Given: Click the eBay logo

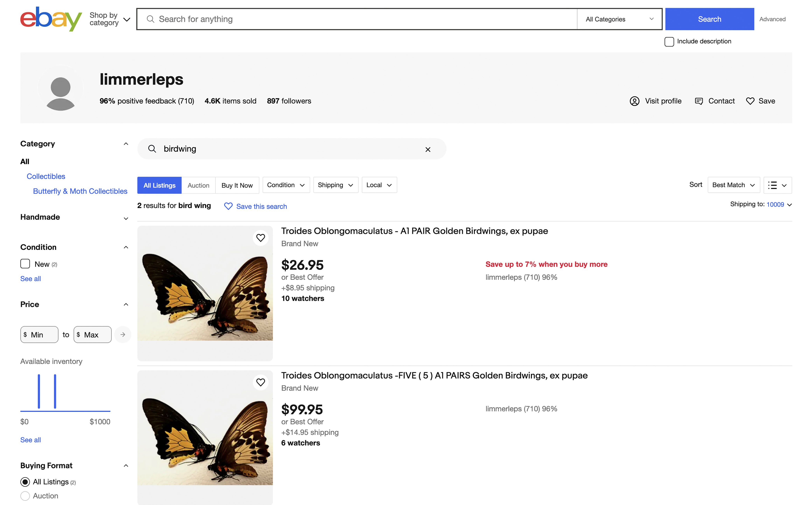Looking at the screenshot, I should pos(51,19).
